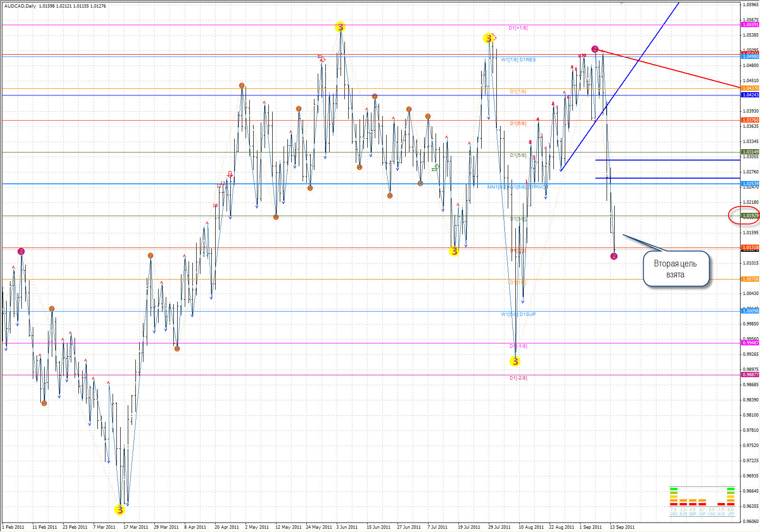Click the orange 1.00708 price tag

tap(750, 279)
